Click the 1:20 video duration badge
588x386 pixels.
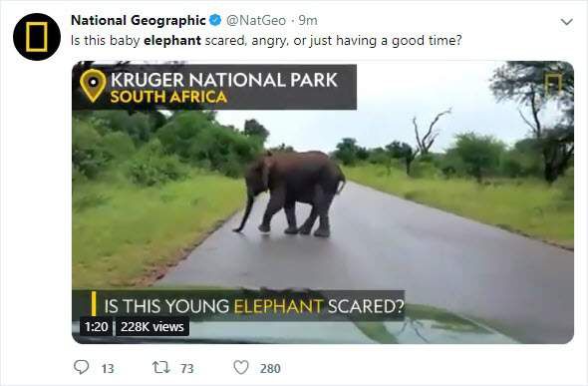(96, 327)
